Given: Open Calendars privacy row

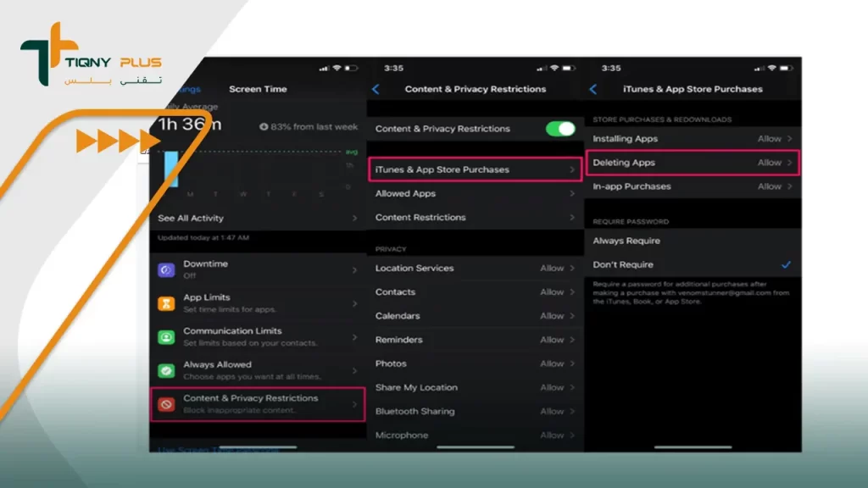Looking at the screenshot, I should click(475, 316).
